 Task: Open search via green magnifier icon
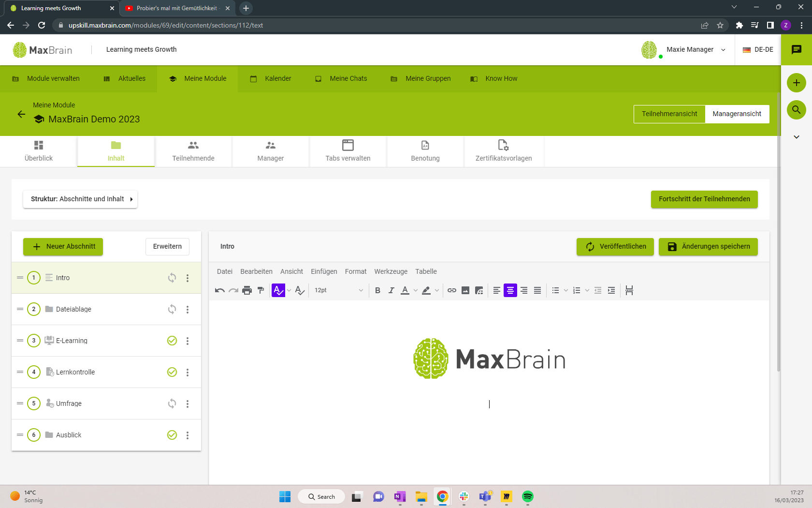(797, 110)
